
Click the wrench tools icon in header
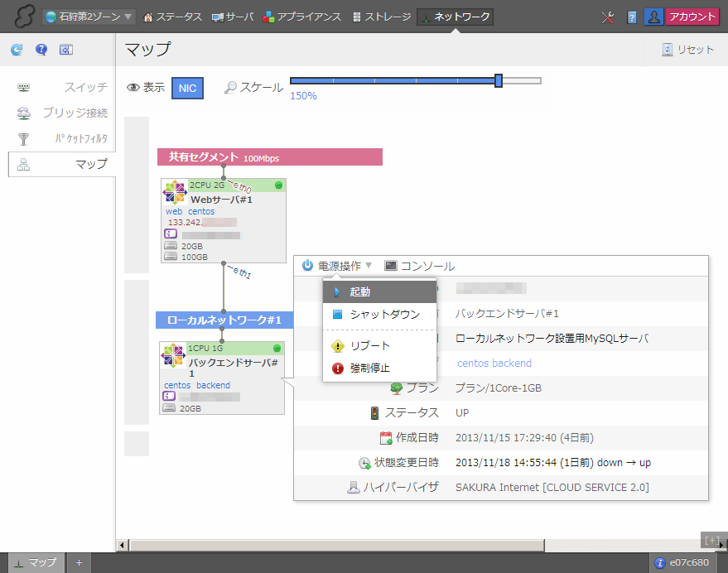607,17
